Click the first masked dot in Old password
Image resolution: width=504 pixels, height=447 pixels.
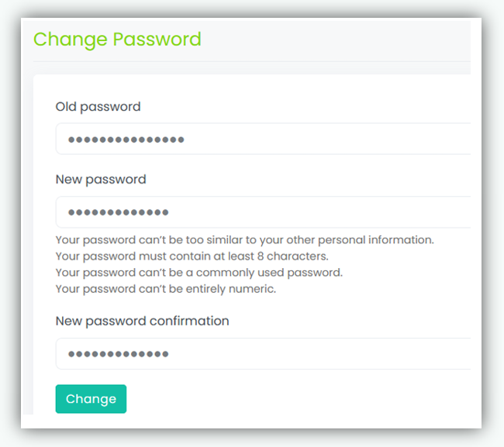71,139
